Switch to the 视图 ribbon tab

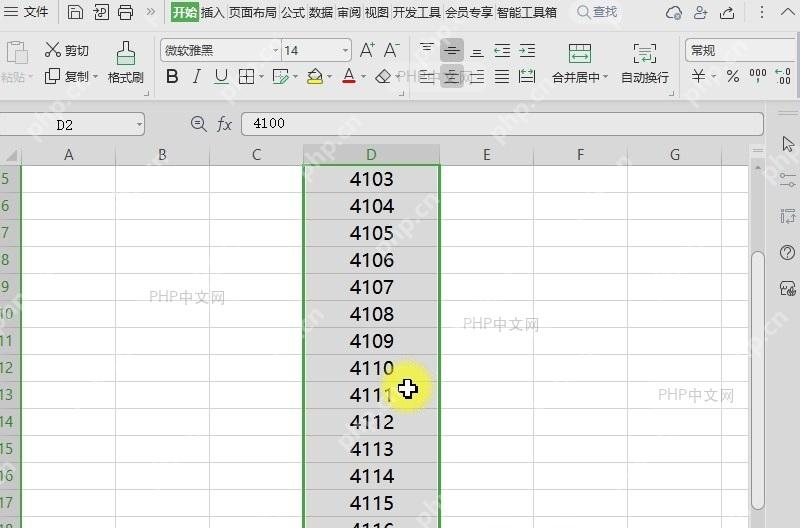(x=377, y=12)
